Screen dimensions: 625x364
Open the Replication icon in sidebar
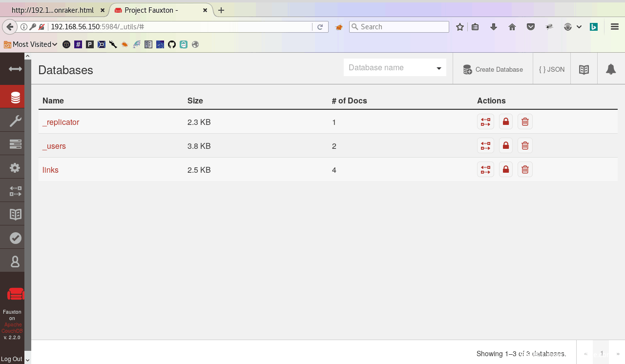click(15, 191)
